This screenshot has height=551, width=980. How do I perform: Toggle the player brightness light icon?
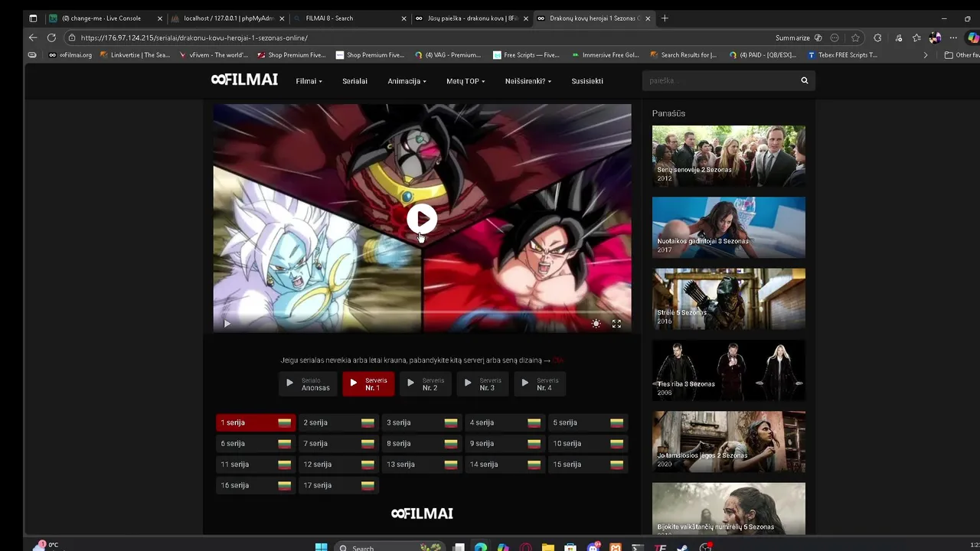click(x=596, y=324)
